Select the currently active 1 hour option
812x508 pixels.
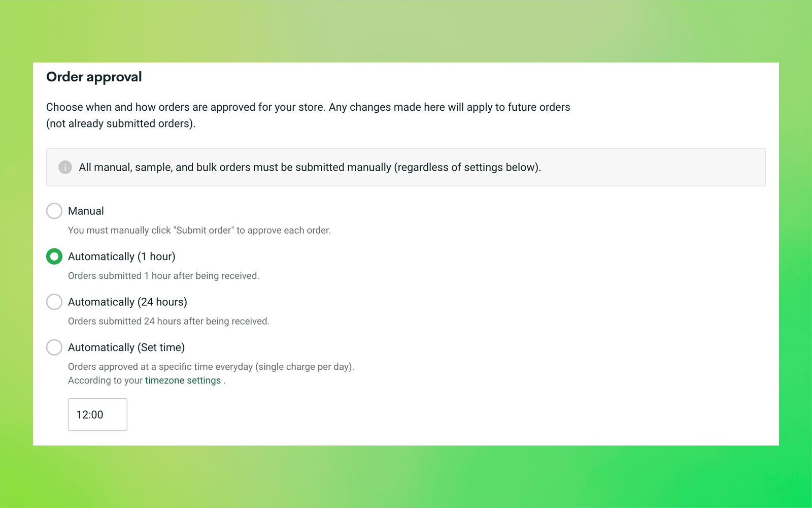54,257
